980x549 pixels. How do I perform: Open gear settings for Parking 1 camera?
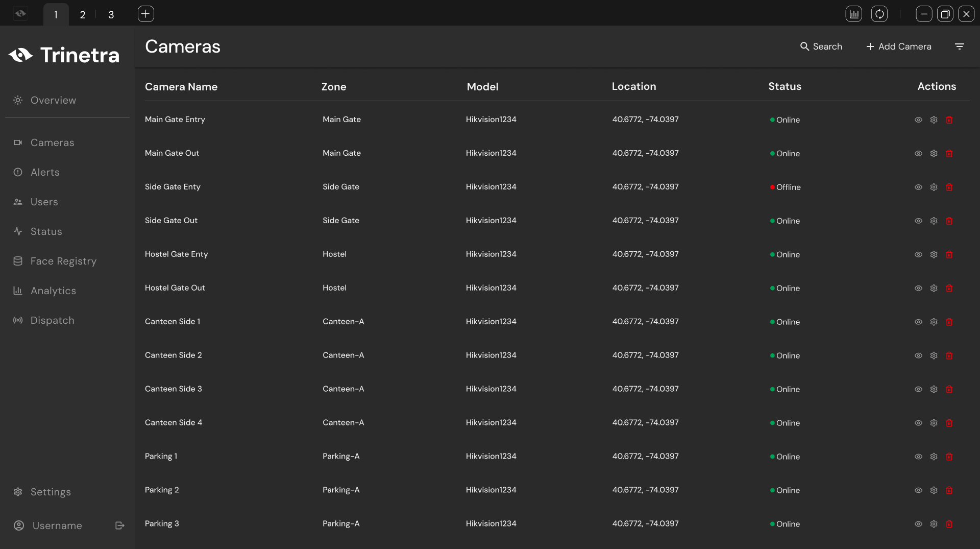point(934,457)
